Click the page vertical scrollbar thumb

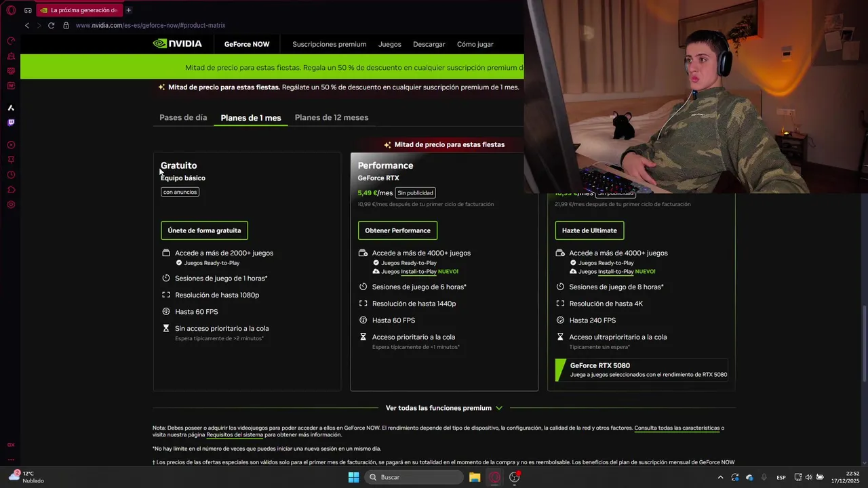(864, 342)
